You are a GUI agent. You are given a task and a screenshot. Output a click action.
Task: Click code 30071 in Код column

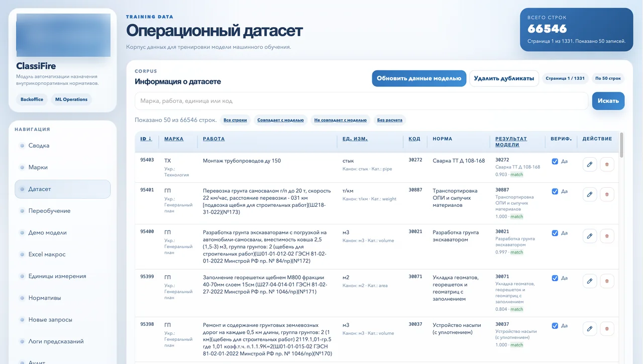click(415, 277)
